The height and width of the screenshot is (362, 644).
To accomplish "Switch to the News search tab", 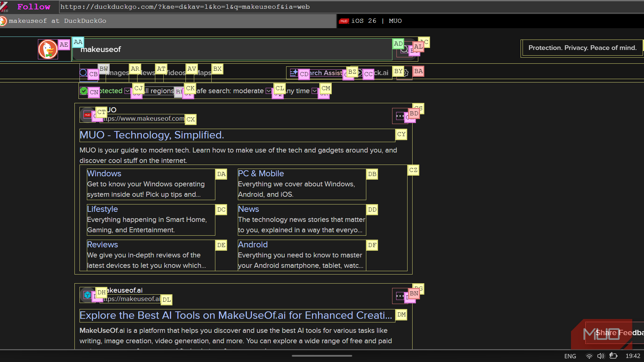I will [x=146, y=73].
